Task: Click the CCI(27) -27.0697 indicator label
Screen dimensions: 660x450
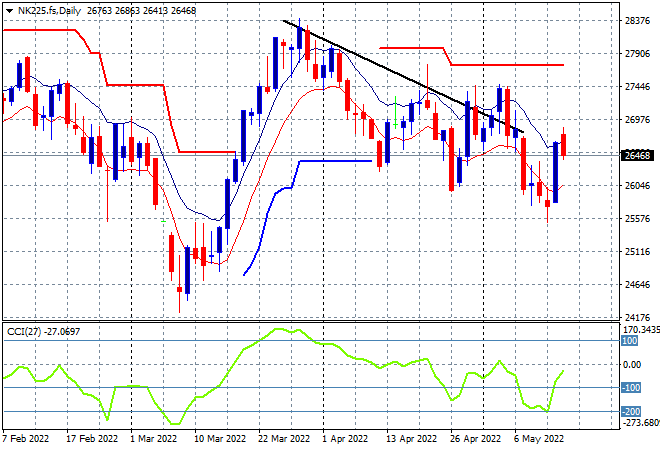Action: click(43, 332)
